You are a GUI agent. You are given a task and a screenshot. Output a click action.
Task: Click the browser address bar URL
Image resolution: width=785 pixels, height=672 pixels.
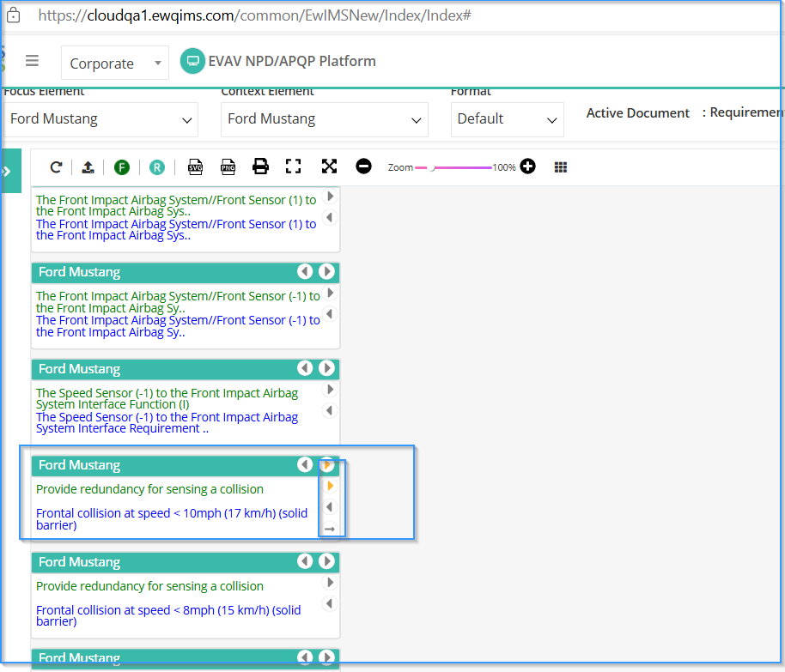click(254, 15)
